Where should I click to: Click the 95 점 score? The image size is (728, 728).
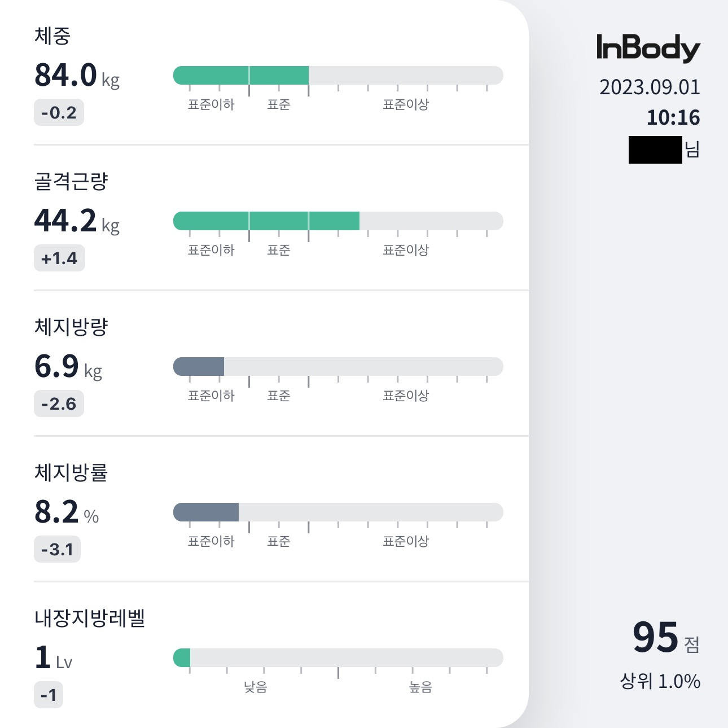665,638
